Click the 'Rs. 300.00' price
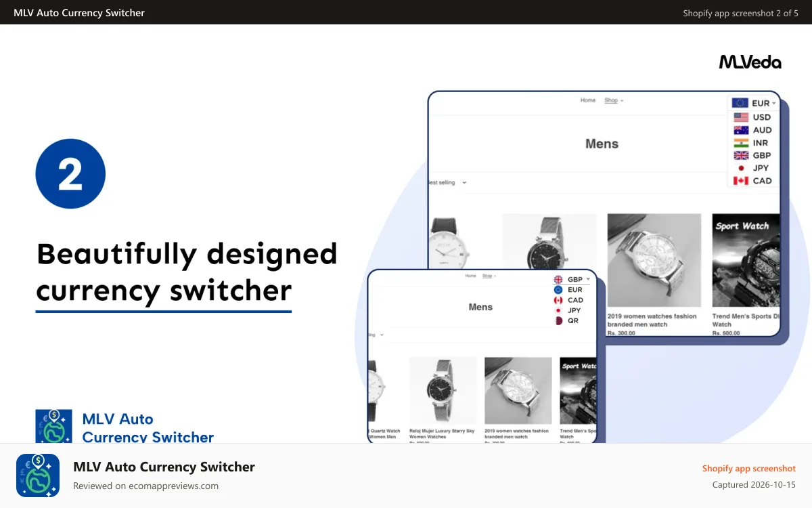Screen dimensions: 812x508 coord(621,333)
